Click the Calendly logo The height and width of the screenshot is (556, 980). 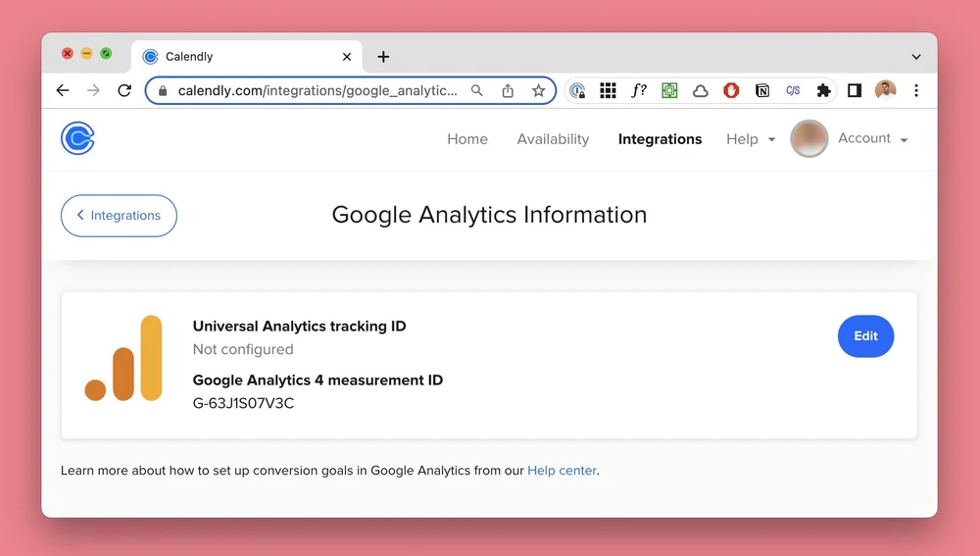[x=77, y=138]
